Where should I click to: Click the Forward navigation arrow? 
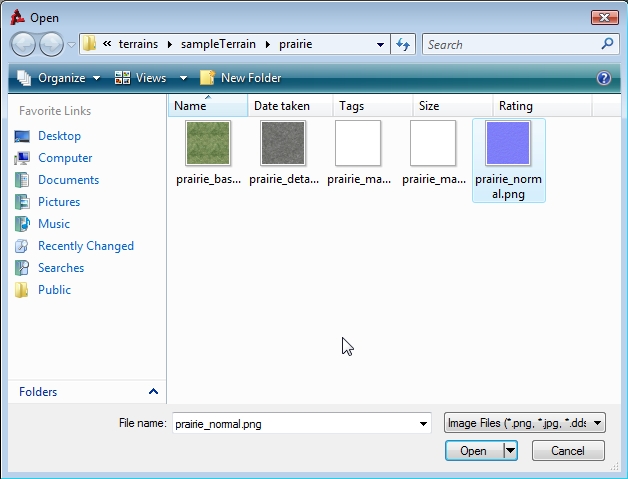(x=51, y=44)
